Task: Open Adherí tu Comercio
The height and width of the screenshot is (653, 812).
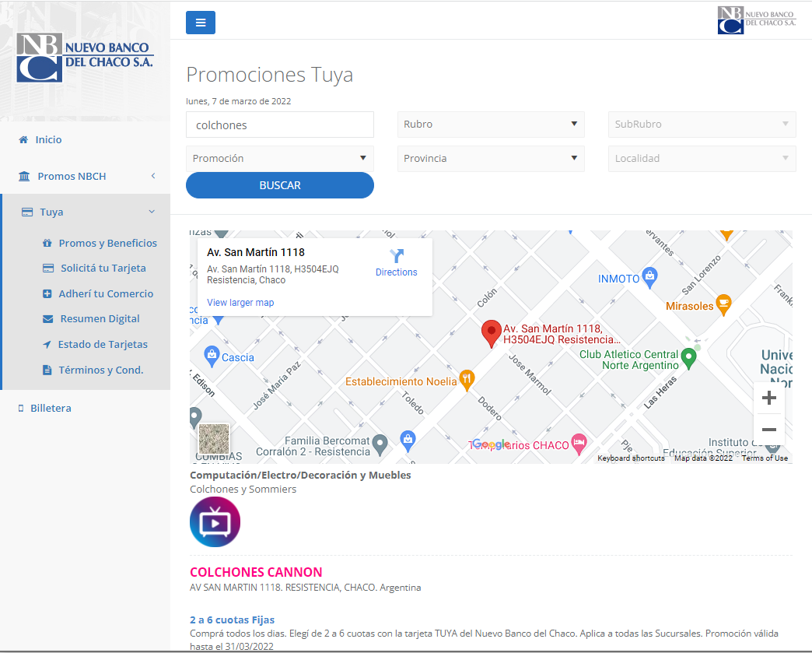Action: pos(106,293)
